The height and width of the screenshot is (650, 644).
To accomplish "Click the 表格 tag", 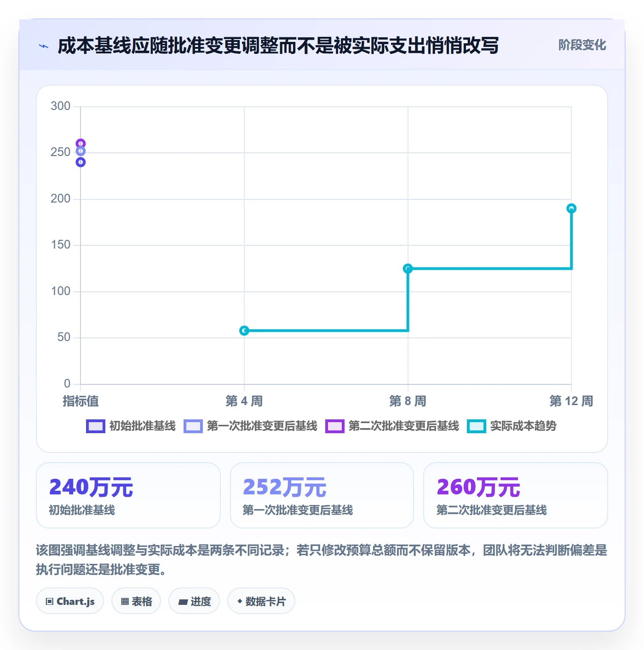I will pyautogui.click(x=136, y=601).
